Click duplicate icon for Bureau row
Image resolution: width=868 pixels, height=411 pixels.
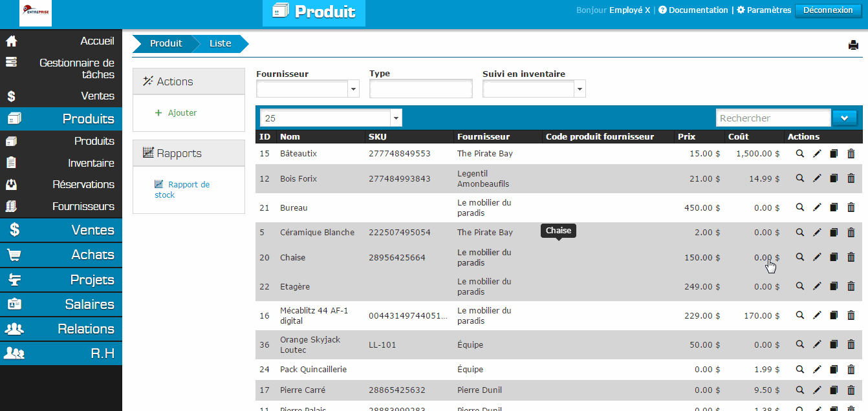[x=834, y=207]
